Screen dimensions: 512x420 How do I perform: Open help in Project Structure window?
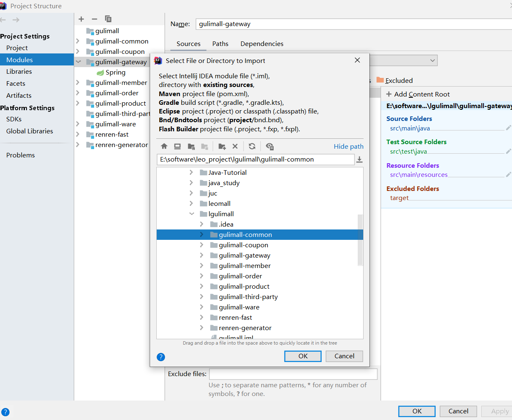click(5, 412)
